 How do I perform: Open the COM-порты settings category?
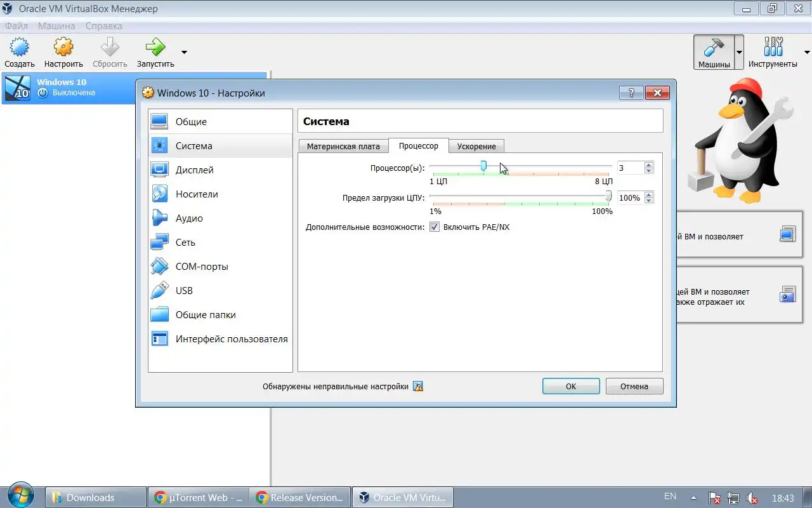(220, 266)
